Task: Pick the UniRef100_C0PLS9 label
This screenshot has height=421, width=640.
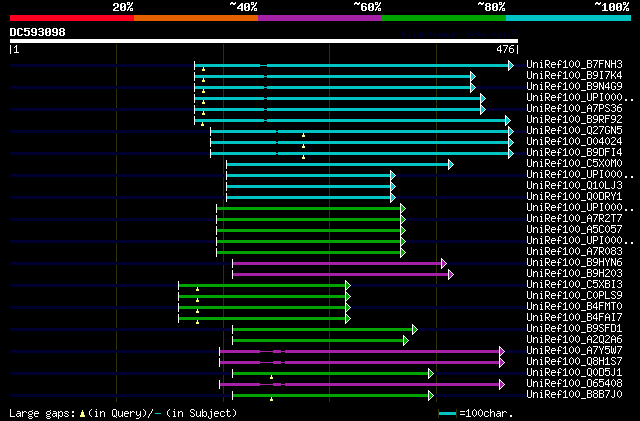Action: [574, 296]
